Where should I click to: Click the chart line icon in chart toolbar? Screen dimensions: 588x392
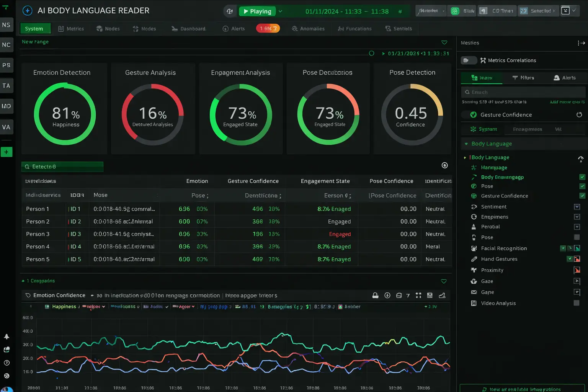pos(442,295)
